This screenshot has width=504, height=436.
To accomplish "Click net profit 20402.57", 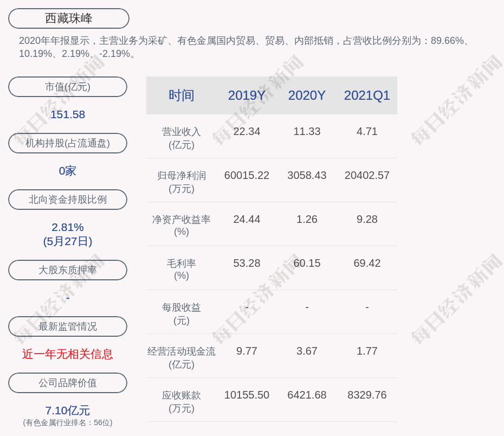I will [367, 175].
